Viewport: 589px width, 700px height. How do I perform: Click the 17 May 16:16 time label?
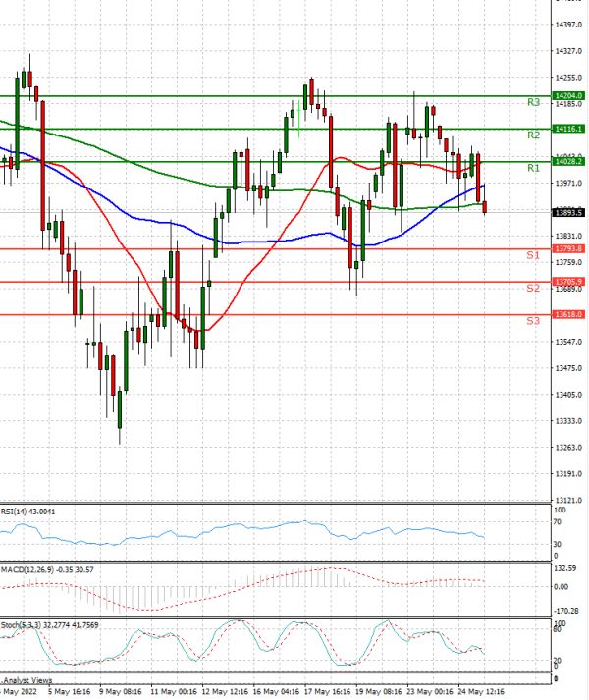coord(327,692)
